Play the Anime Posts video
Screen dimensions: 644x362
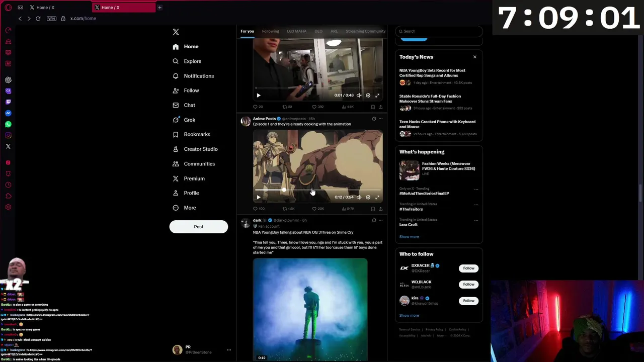point(259,197)
